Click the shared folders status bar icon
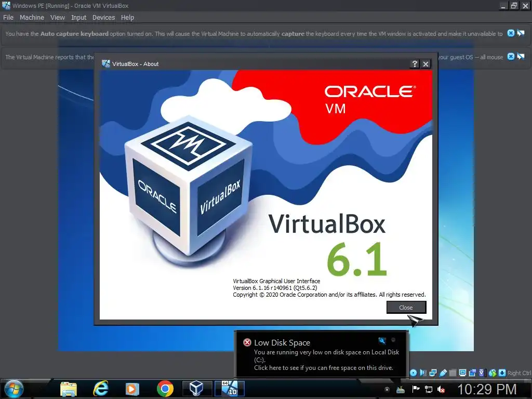 (453, 373)
